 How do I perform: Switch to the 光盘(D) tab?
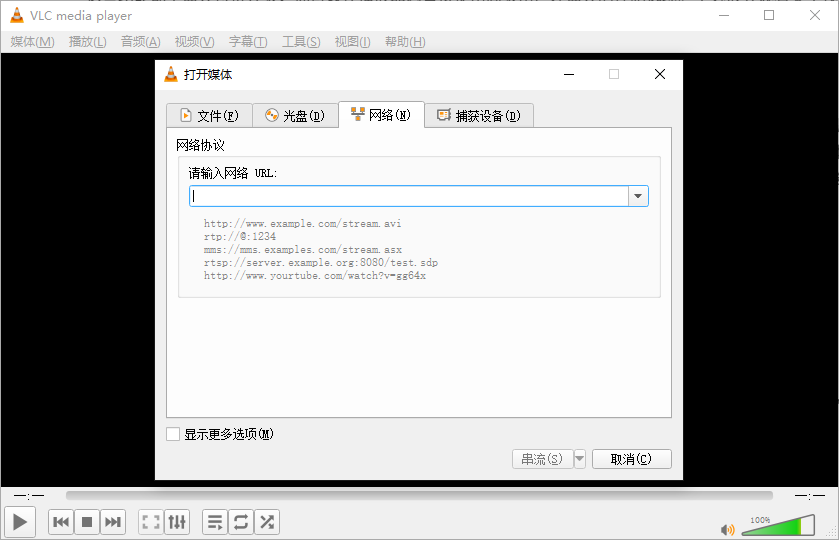click(x=295, y=116)
